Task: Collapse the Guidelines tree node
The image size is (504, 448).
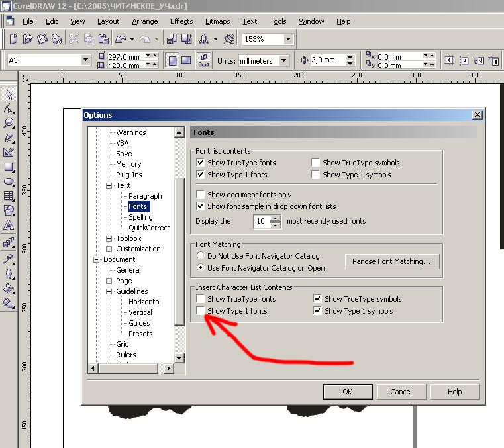Action: tap(109, 291)
